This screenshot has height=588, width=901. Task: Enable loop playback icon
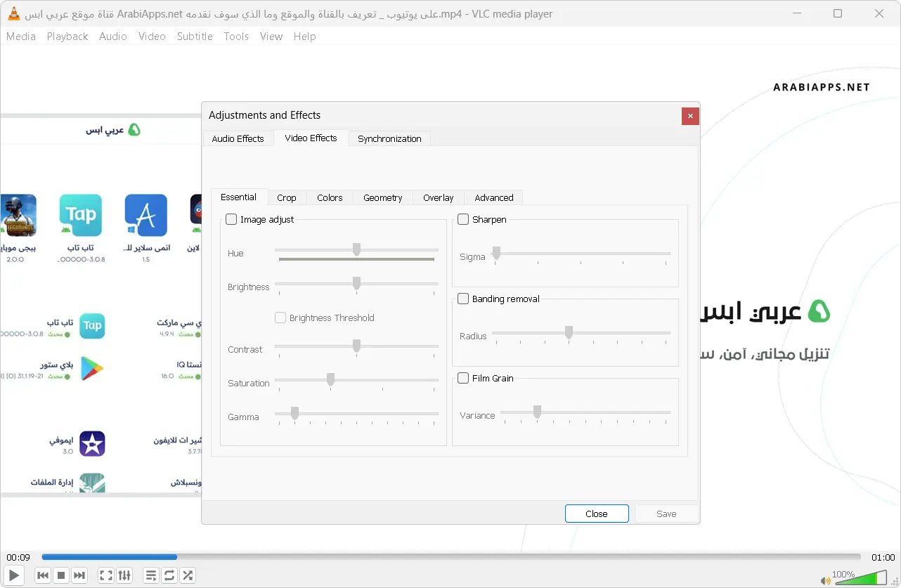coord(169,575)
